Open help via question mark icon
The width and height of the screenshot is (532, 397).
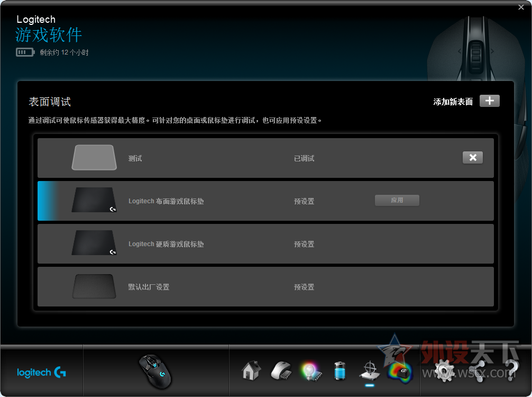point(511,370)
